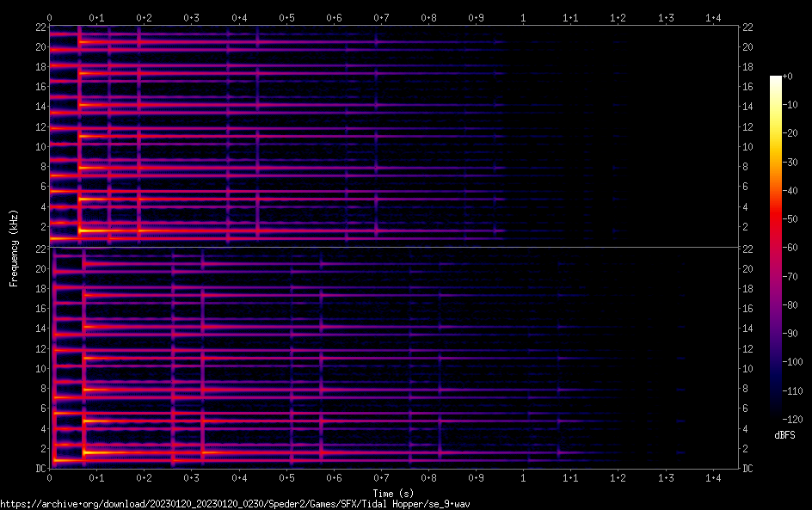Click the 8 kHz label on the lower-right frequency axis
The height and width of the screenshot is (510, 812).
[748, 389]
